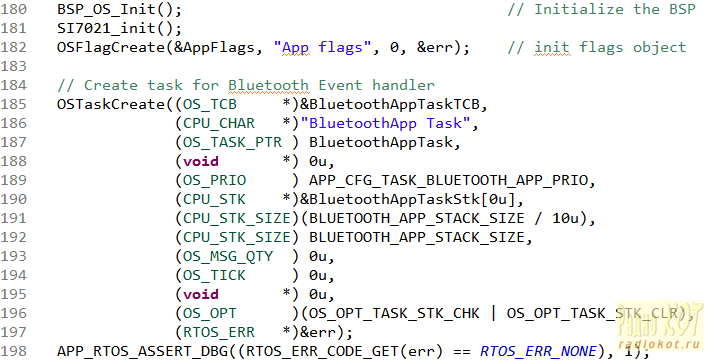The width and height of the screenshot is (714, 361).
Task: Click the BluetoothAppTaskTCB argument
Action: (x=390, y=105)
